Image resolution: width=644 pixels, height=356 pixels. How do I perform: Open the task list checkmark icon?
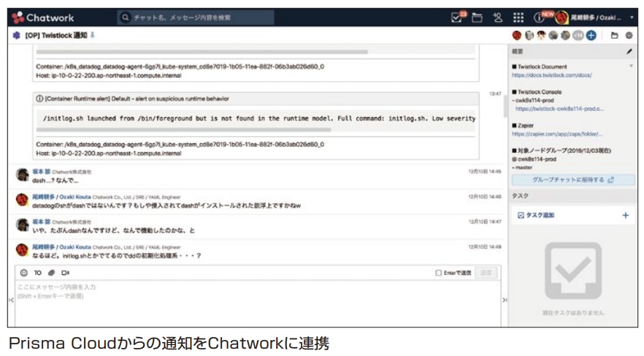456,18
